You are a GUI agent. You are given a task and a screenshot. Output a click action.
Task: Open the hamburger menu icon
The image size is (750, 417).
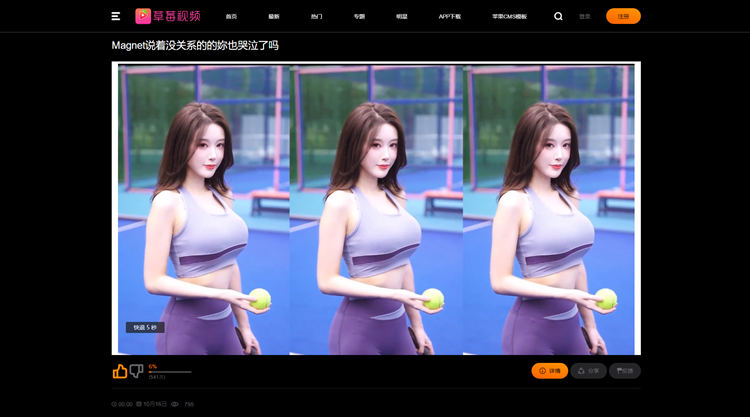[x=116, y=16]
